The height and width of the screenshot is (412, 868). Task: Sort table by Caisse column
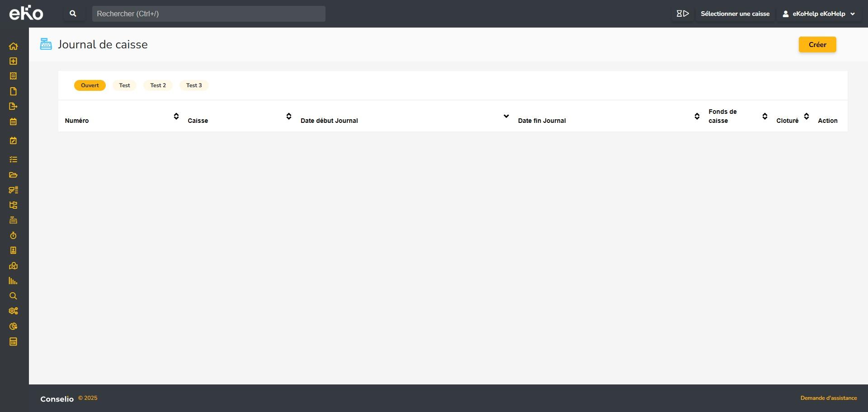(289, 117)
